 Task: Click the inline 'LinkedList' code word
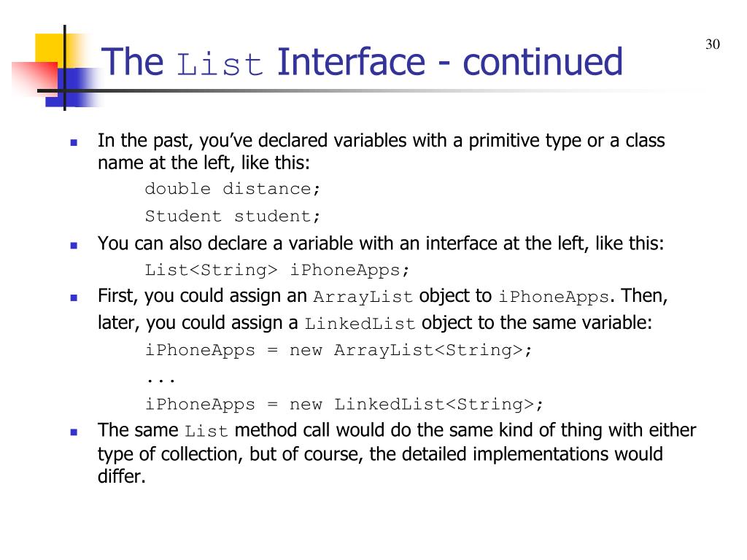coord(360,324)
